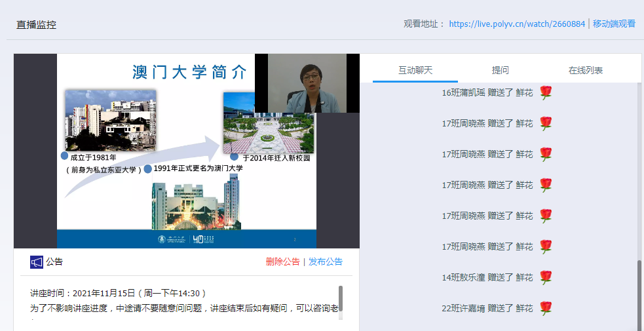This screenshot has width=644, height=331.
Task: Click the chat panel vertical scrollbar
Action: coord(639,295)
